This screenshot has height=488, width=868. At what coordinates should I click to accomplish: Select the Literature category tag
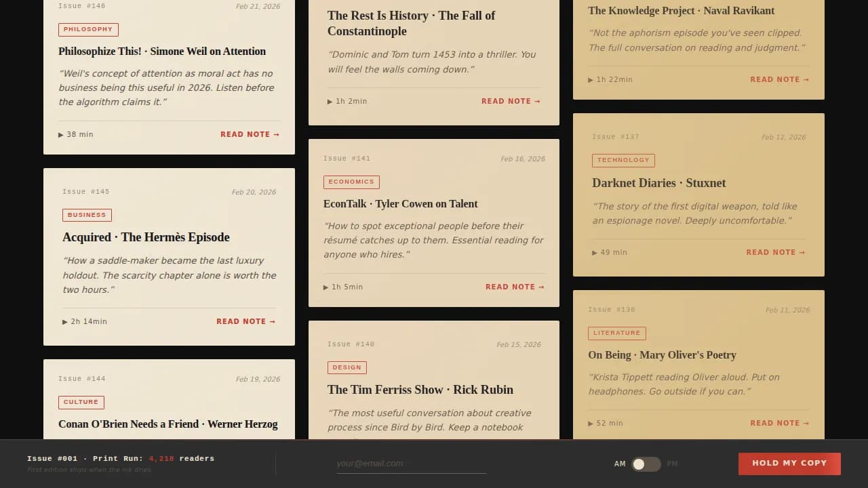click(x=617, y=333)
